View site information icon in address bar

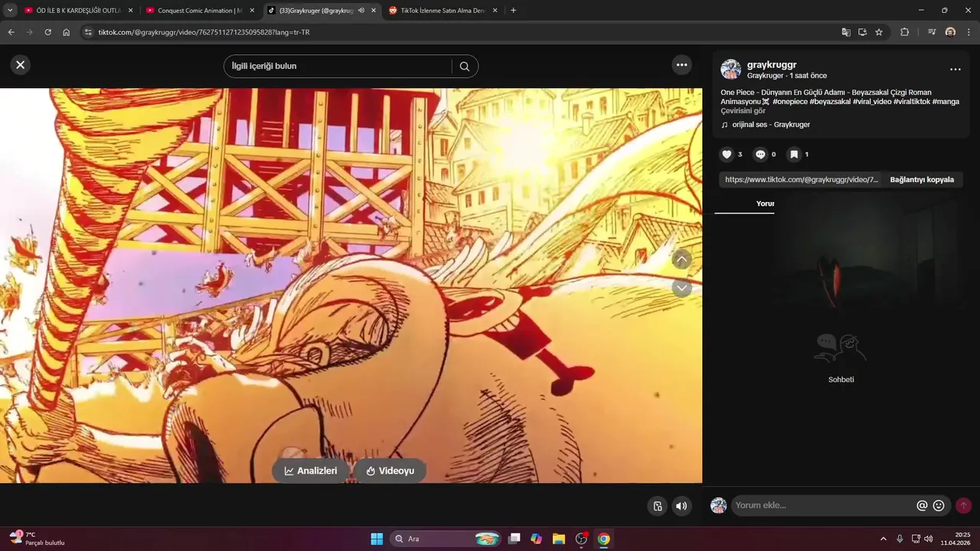pyautogui.click(x=88, y=32)
